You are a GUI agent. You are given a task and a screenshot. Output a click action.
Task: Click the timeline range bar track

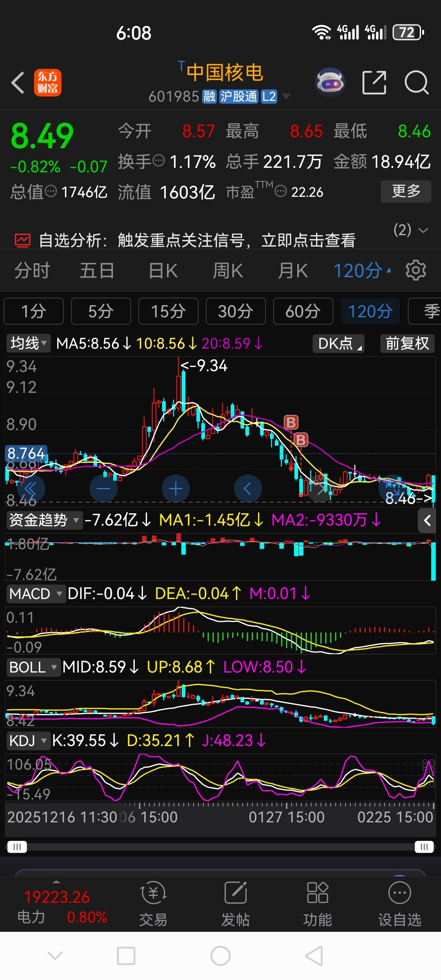pos(220,846)
